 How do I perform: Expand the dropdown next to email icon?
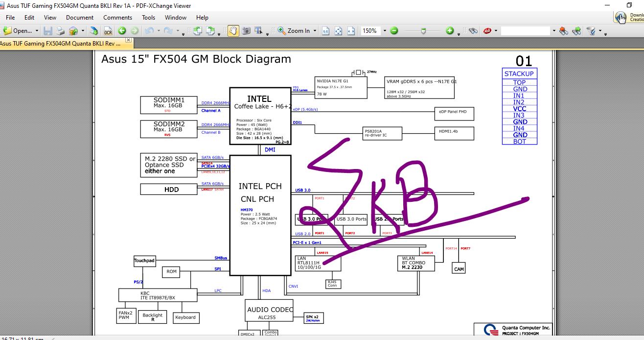(x=83, y=31)
